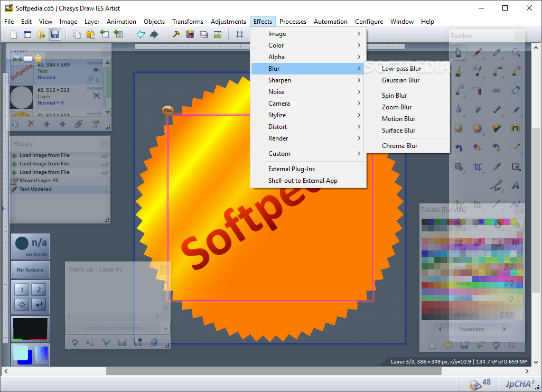542x392 pixels.
Task: Select the eyedropper tool in Toolbox
Action: (497, 52)
